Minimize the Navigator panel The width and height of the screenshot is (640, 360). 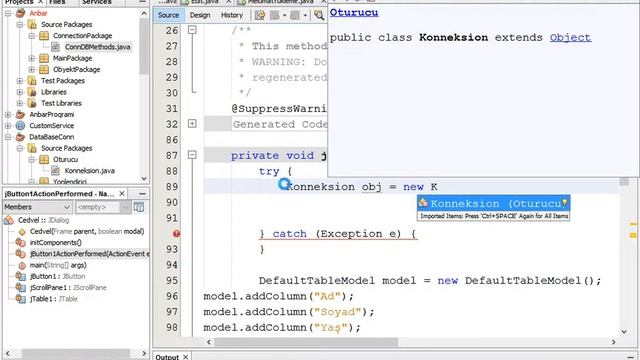point(142,193)
